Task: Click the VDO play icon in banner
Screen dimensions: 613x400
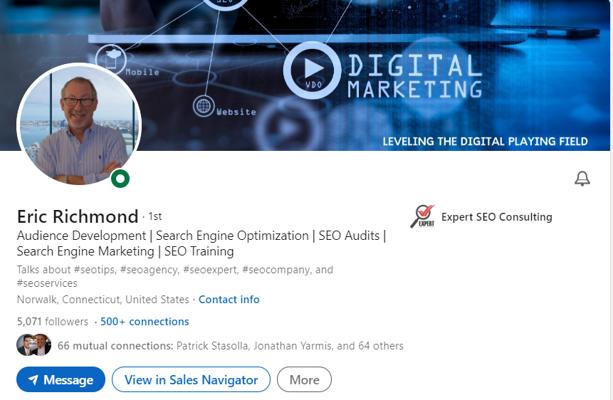Action: (312, 70)
